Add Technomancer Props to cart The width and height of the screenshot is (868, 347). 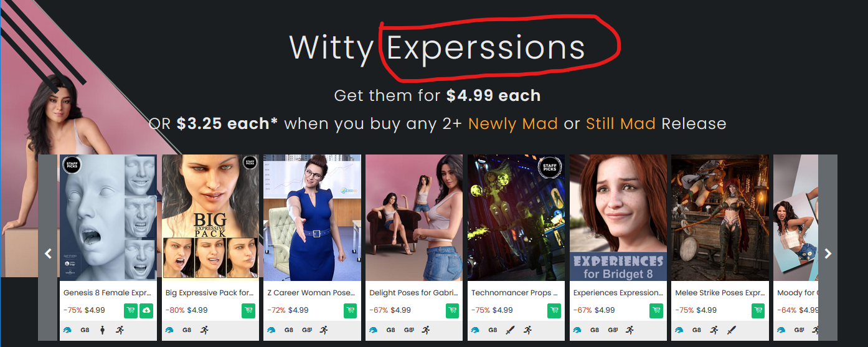coord(554,310)
